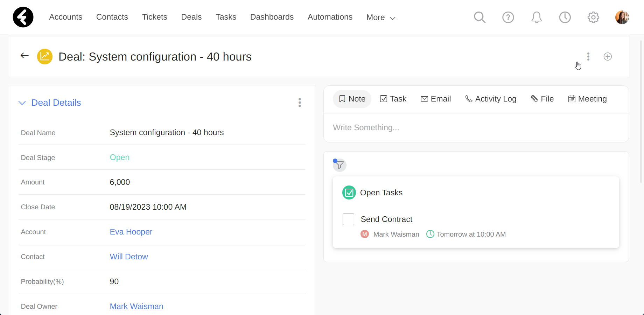Open the Mark Waisman deal owner link
The height and width of the screenshot is (315, 644).
coord(136,306)
